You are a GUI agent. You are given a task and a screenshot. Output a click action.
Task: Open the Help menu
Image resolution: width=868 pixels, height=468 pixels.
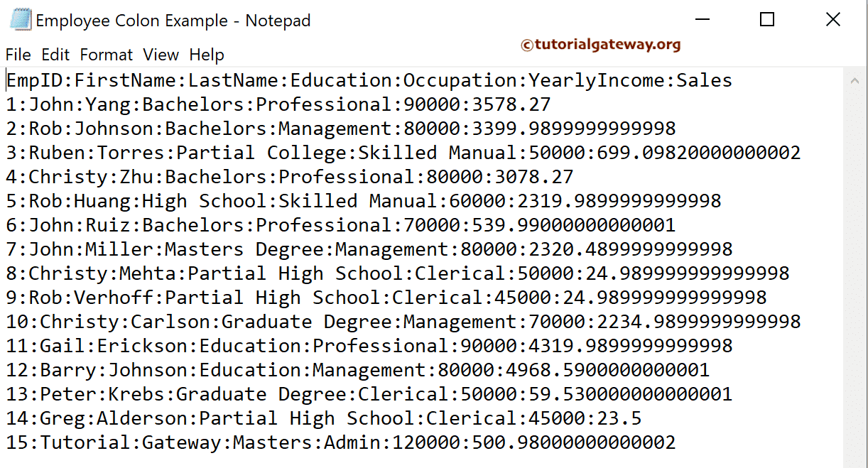[x=207, y=55]
